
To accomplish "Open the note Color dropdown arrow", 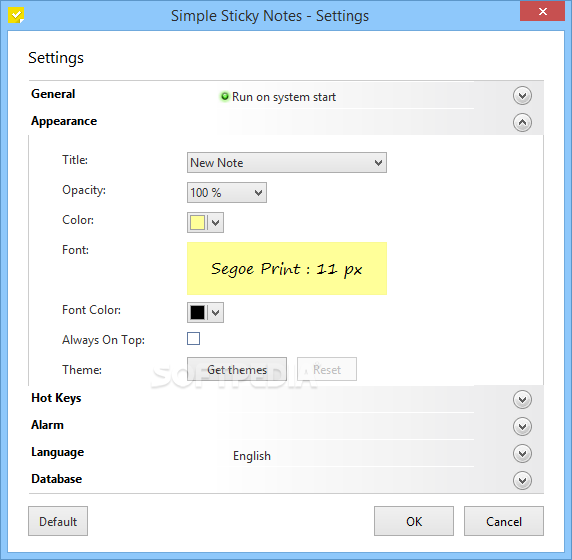I will 216,223.
